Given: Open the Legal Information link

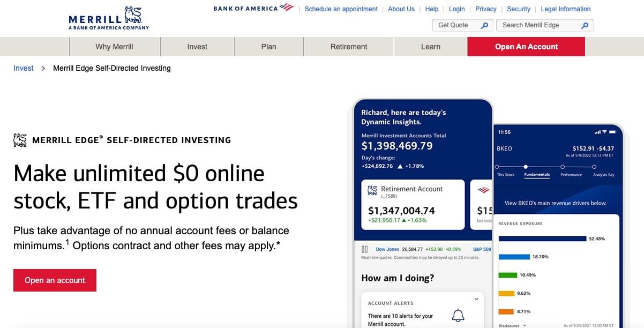Looking at the screenshot, I should coord(566,9).
